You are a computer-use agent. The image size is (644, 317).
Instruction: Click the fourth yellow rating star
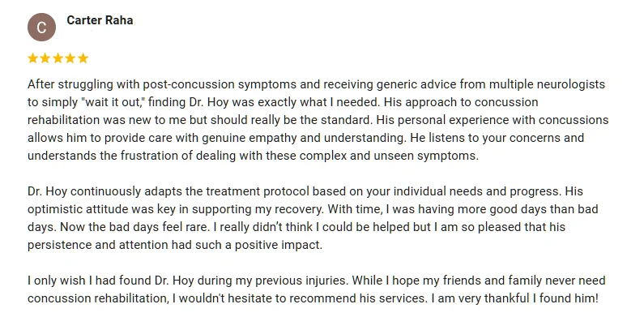click(x=70, y=58)
